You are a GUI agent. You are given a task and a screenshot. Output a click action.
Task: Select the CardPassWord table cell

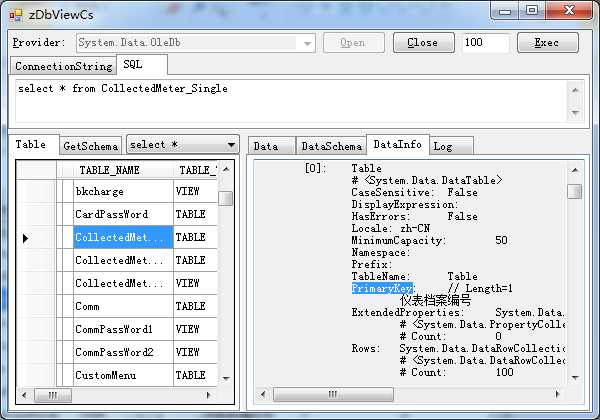[123, 214]
